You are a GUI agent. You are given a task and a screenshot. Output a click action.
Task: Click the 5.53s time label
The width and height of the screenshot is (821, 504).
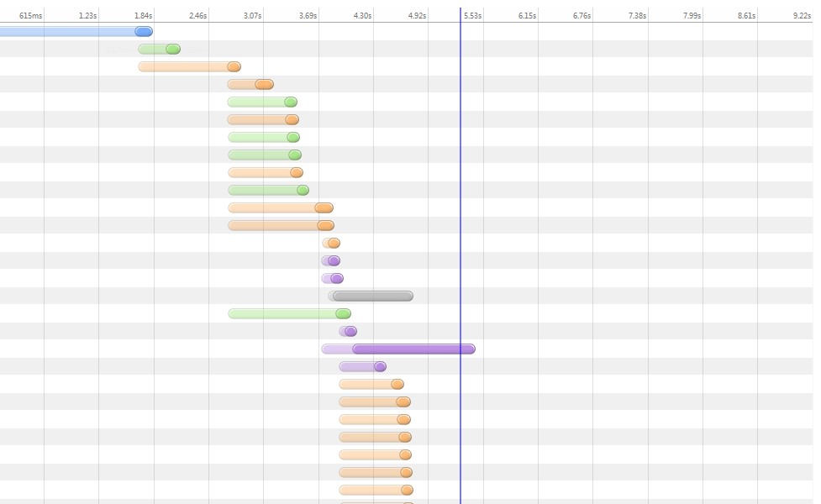pos(473,16)
